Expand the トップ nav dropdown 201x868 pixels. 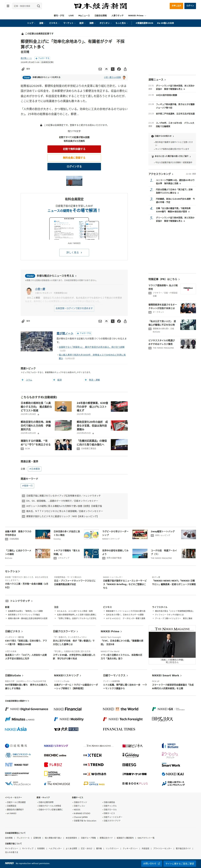(x=31, y=23)
